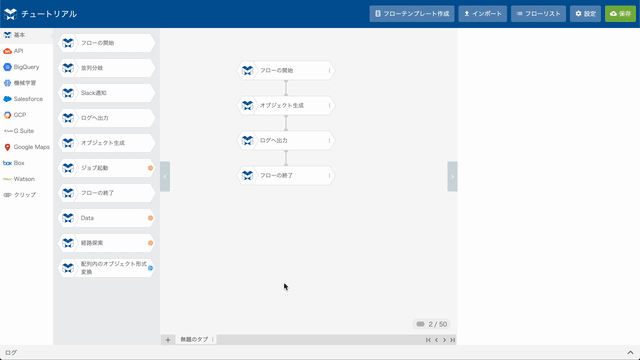Viewport: 640px width, 360px height.
Task: Expand the ログ panel with chevron
Action: pyautogui.click(x=630, y=353)
